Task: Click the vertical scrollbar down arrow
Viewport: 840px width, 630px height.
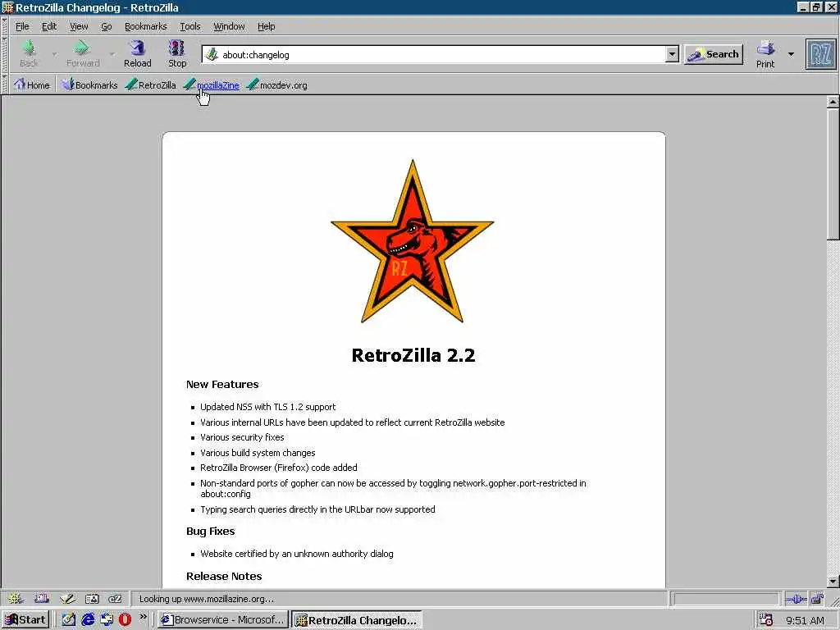Action: point(833,582)
